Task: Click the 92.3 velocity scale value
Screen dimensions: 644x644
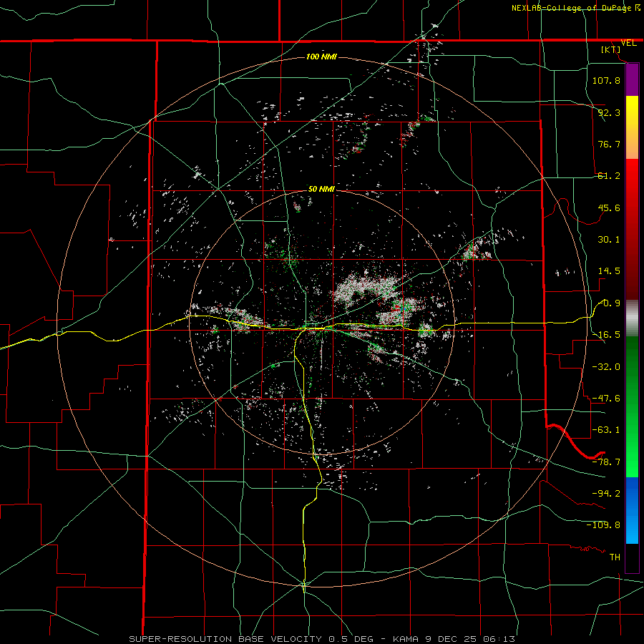Action: point(609,112)
